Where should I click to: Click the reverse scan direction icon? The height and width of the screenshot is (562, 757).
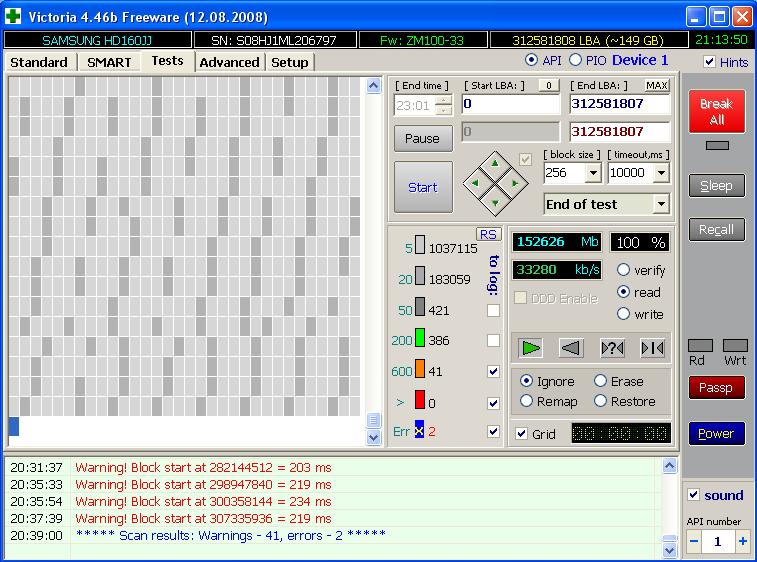tap(571, 347)
